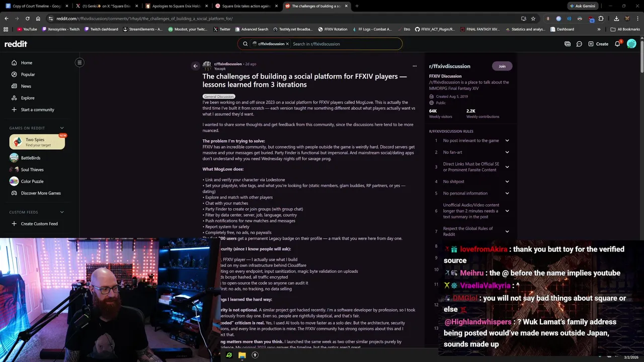644x362 pixels.
Task: Open the browser downloads icon
Action: tap(616, 19)
